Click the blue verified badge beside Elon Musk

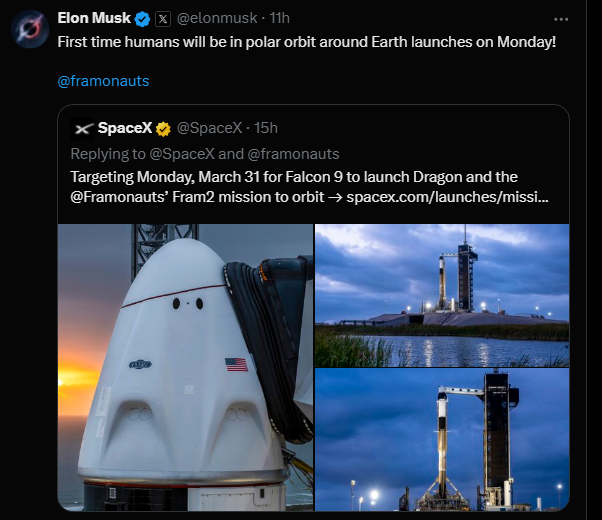(x=143, y=18)
